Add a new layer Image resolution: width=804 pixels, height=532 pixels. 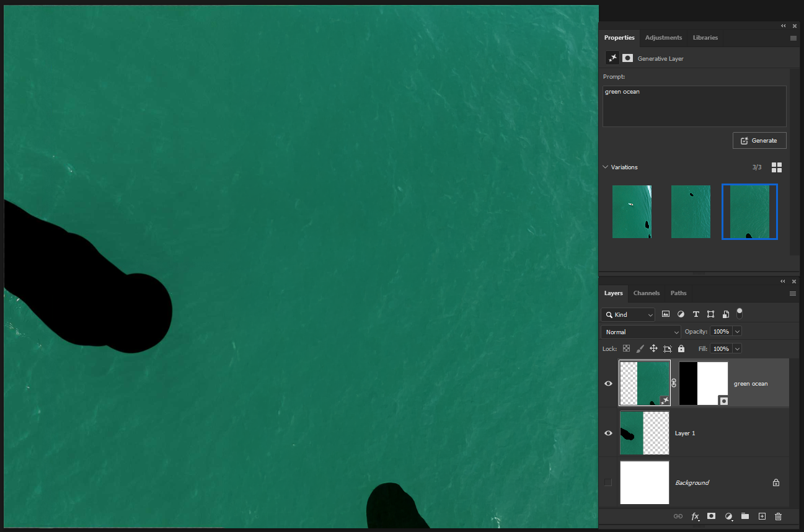tap(762, 516)
